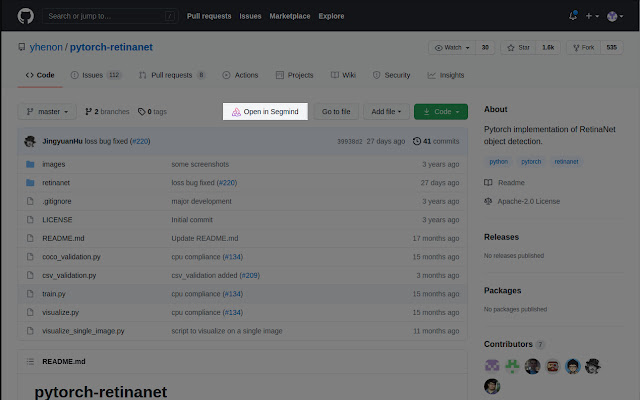Click the GitHub logo icon
The image size is (640, 400).
coord(26,16)
